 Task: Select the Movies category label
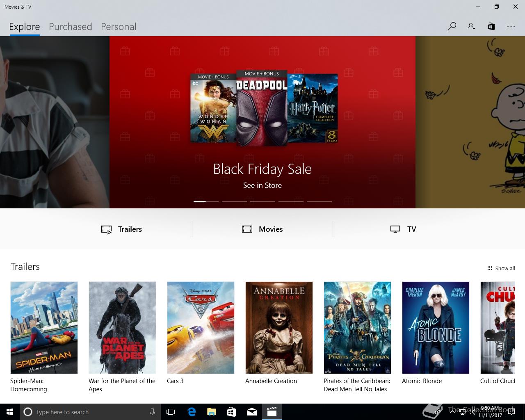pos(271,229)
